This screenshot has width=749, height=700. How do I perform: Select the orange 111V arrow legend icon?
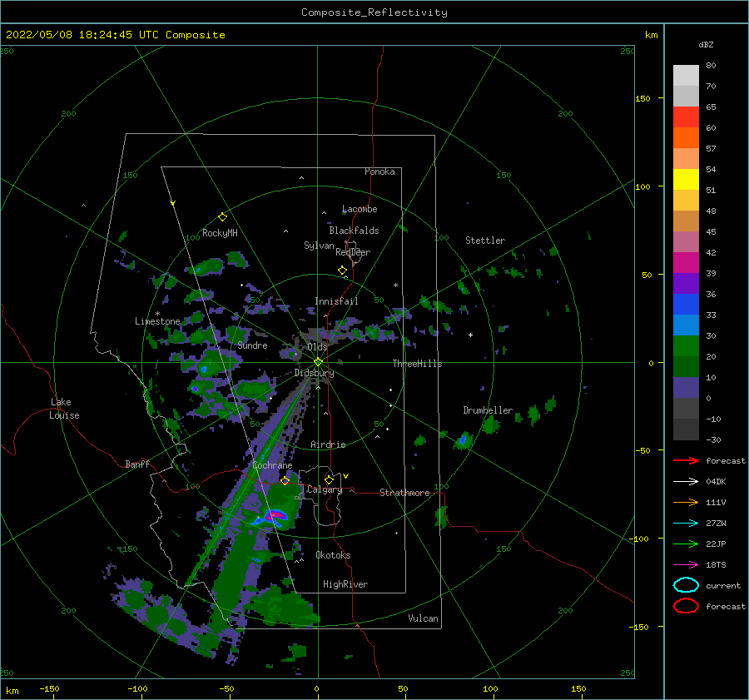pyautogui.click(x=686, y=502)
